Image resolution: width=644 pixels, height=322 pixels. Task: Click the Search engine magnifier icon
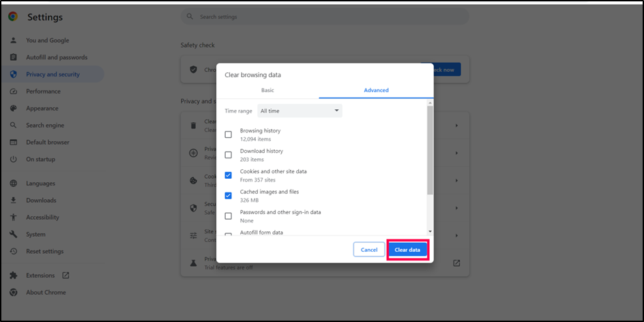point(13,126)
